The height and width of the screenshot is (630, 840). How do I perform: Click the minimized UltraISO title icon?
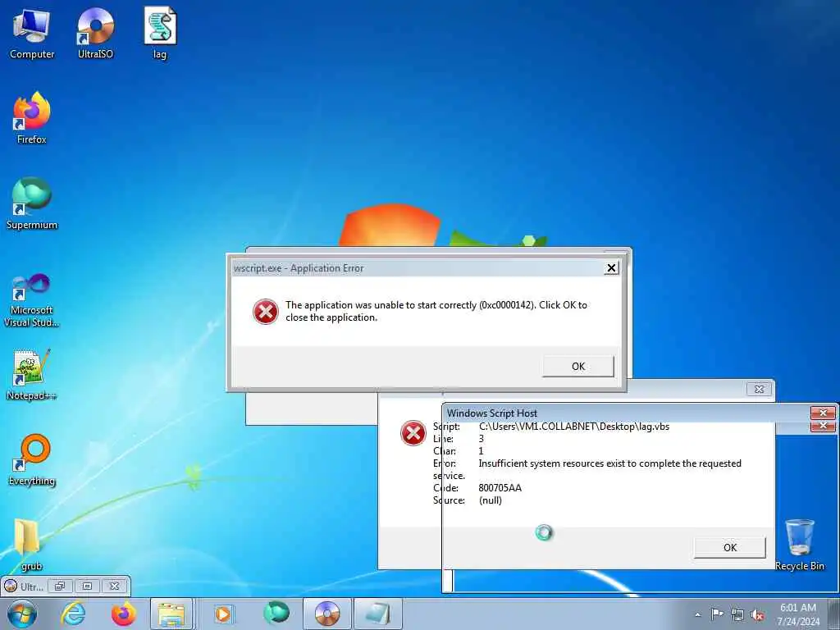11,586
